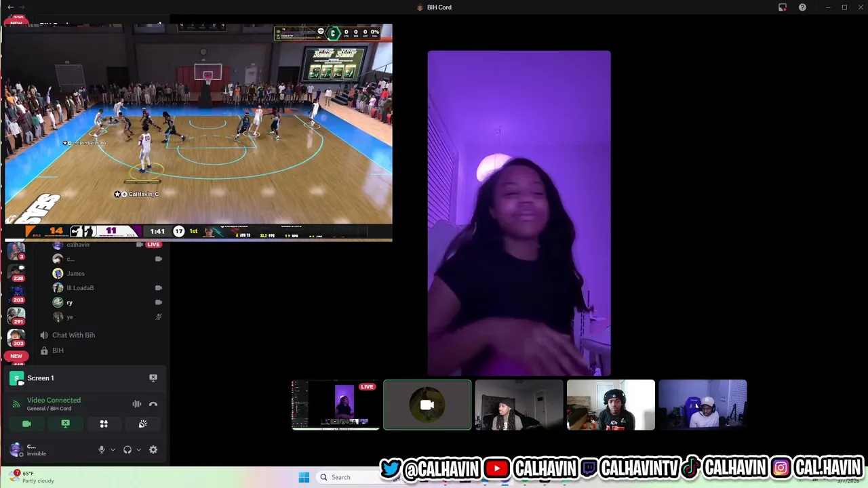Viewport: 868px width, 488px height.
Task: Open server with 291 unread badge
Action: click(x=16, y=317)
